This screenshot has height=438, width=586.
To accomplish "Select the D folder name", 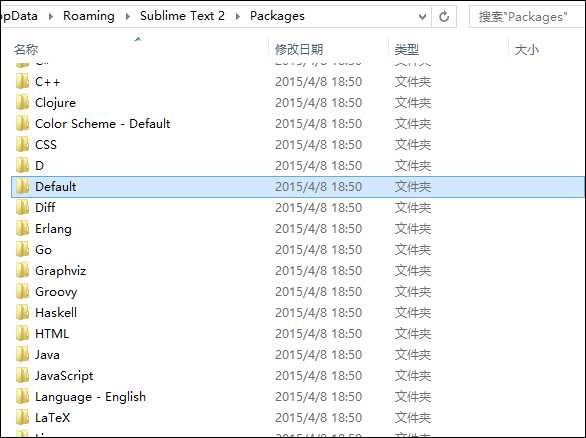I will pyautogui.click(x=39, y=166).
